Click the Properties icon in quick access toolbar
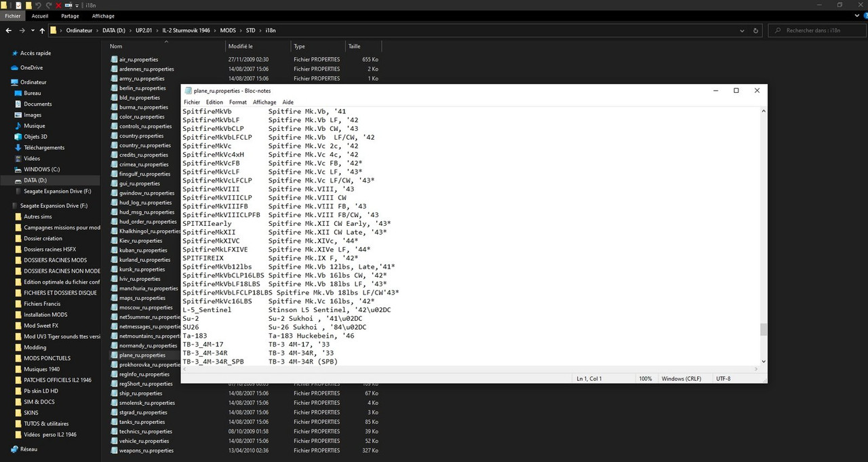Screen dimensions: 868x462 (x=18, y=5)
